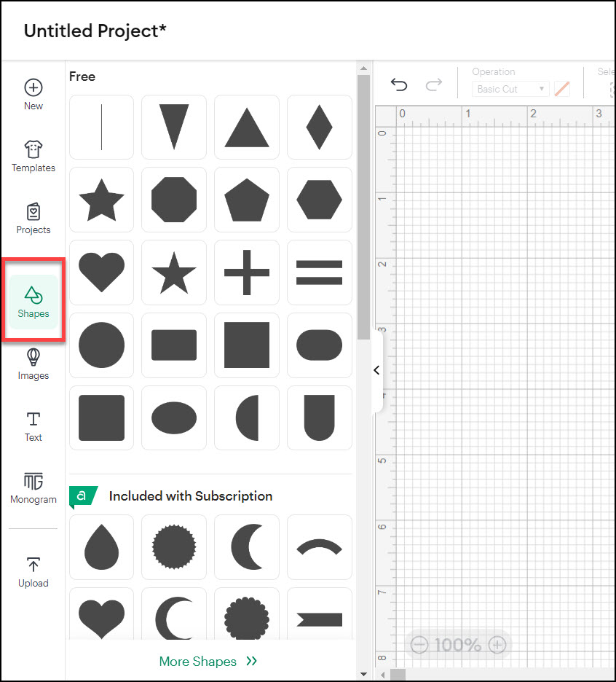Open the Images library

tap(33, 363)
